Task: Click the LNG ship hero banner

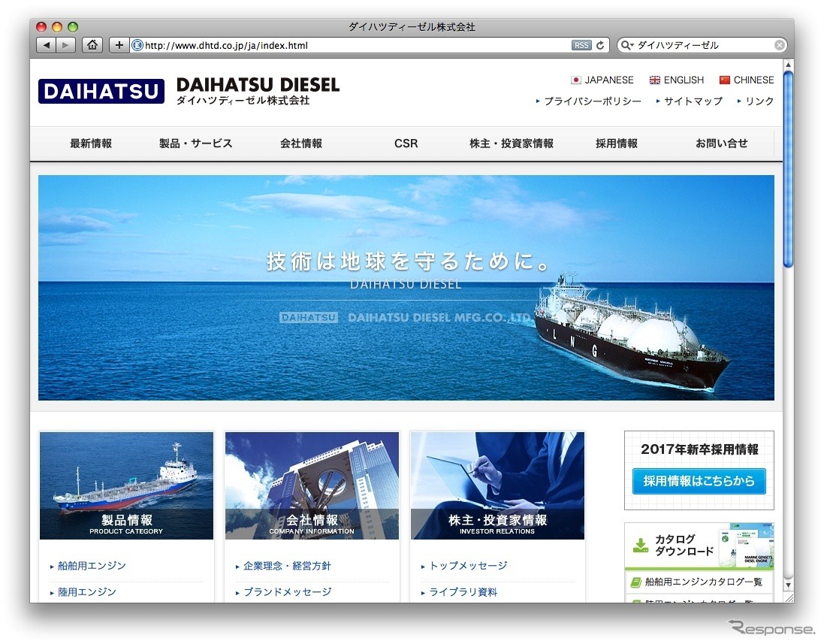Action: click(x=406, y=288)
